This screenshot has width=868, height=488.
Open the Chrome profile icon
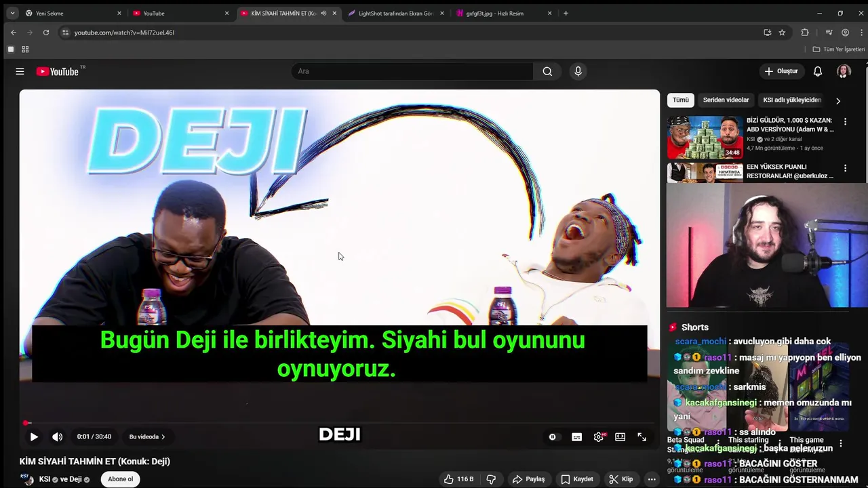[x=845, y=33]
